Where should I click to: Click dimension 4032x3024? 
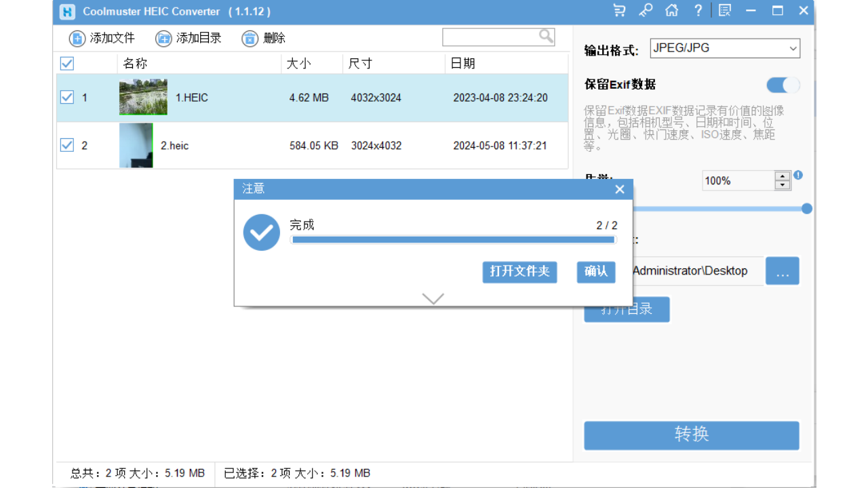(376, 98)
